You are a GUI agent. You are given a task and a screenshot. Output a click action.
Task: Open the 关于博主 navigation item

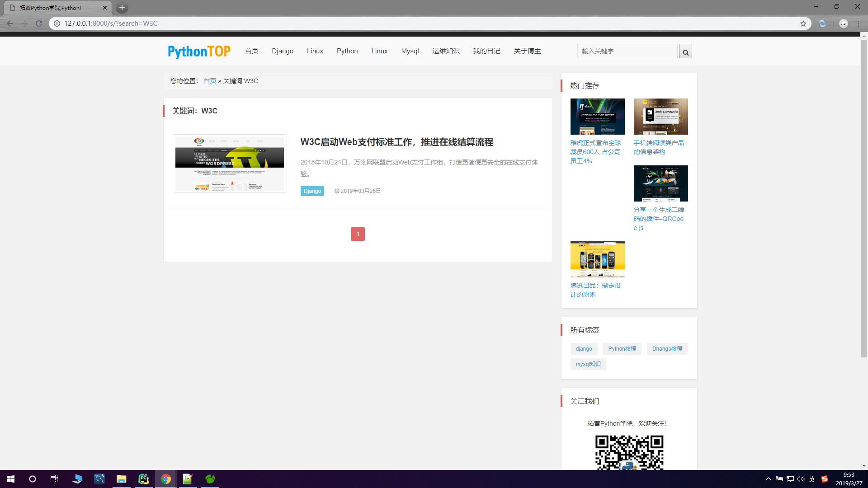[x=527, y=51]
